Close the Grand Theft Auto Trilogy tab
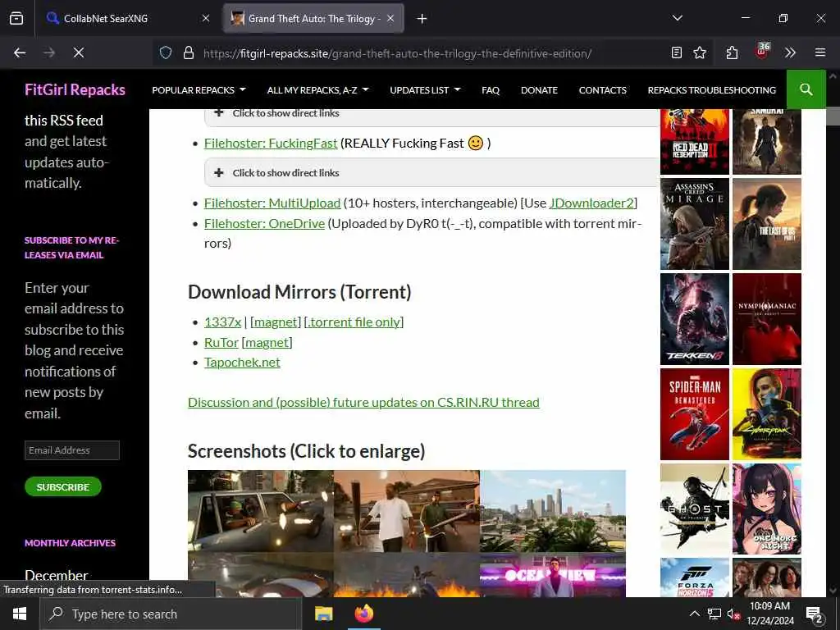Viewport: 840px width, 630px height. (x=390, y=19)
